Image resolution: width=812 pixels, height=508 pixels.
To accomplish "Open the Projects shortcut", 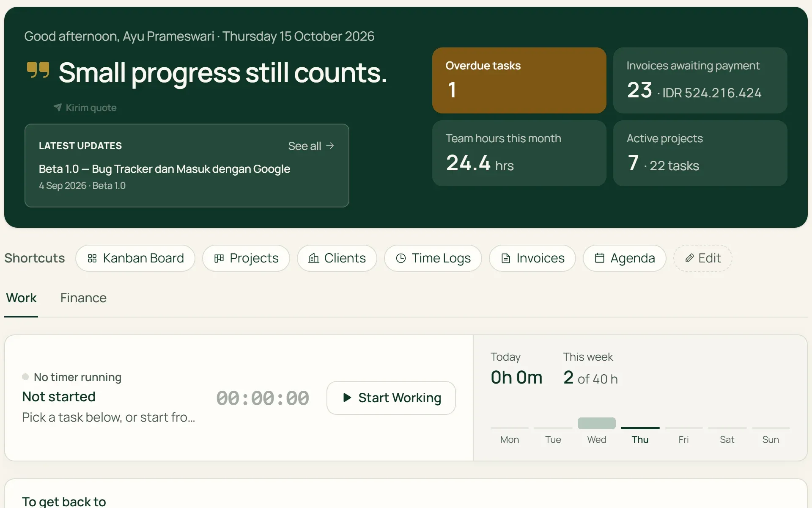I will pos(246,258).
